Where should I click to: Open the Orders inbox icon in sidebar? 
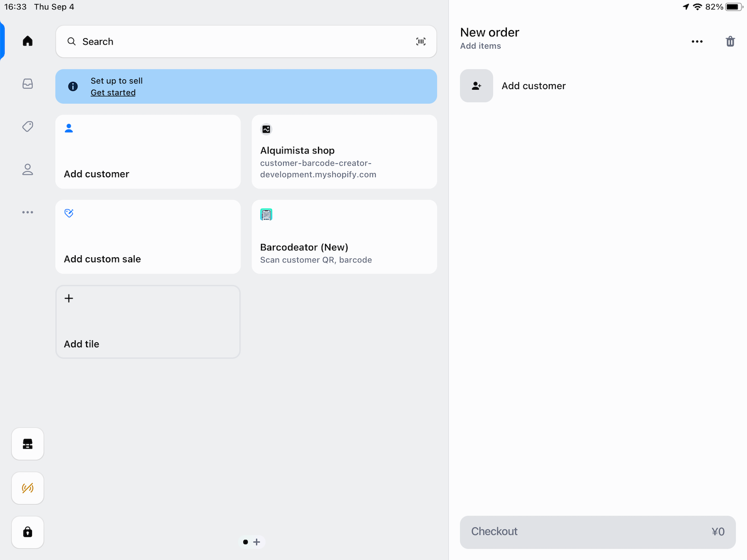(x=28, y=84)
